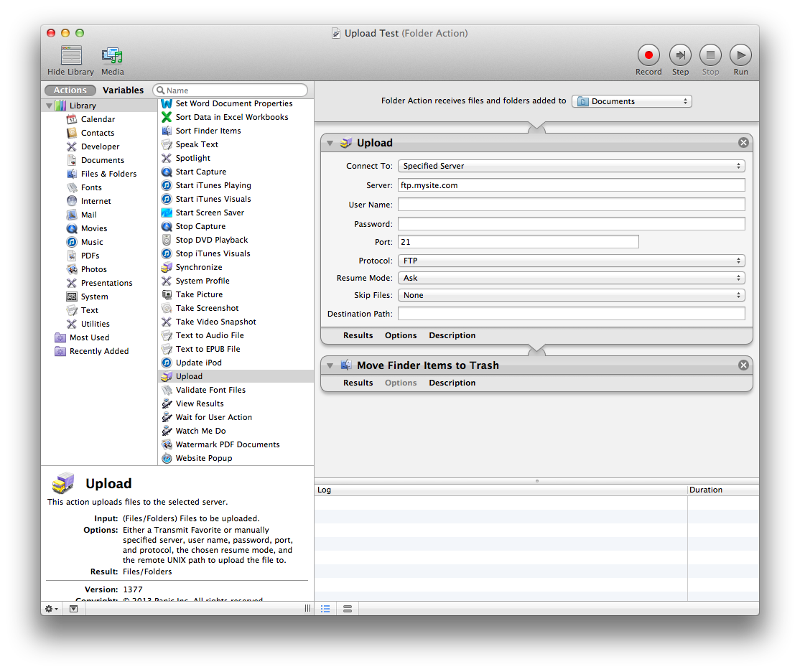Show Options of Upload action
The height and width of the screenshot is (672, 800).
[x=401, y=336]
